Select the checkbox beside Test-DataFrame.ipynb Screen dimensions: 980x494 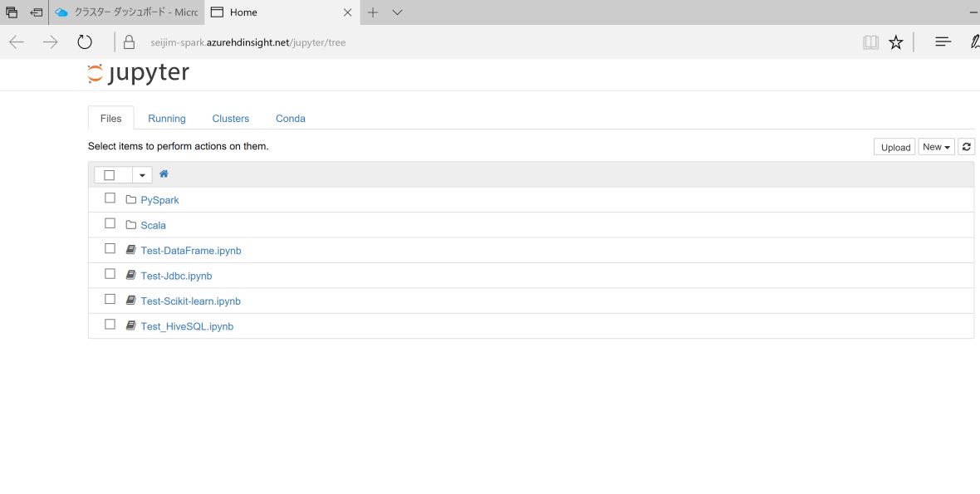tap(110, 247)
